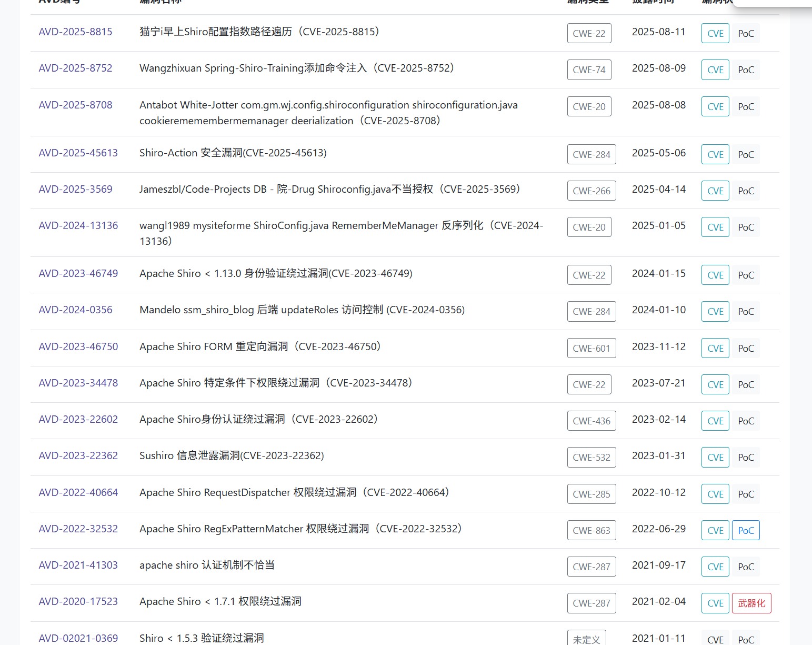Click CWE-22 tag in AVD-2025-8815 row
Image resolution: width=812 pixels, height=645 pixels.
(589, 33)
